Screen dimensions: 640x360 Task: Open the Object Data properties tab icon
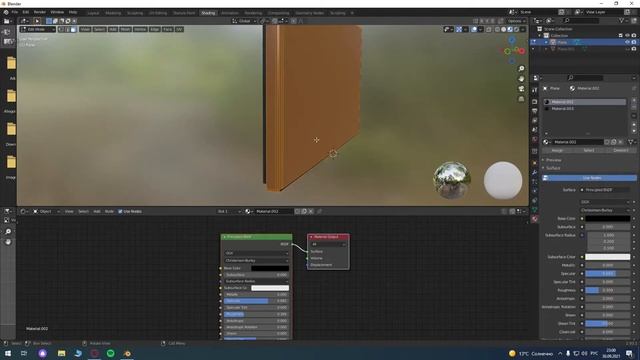click(535, 210)
